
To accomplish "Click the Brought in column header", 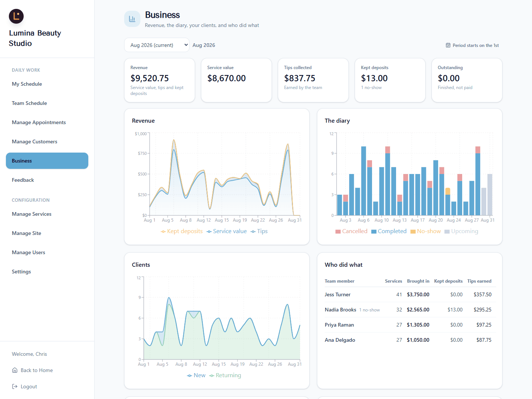I will pos(418,281).
